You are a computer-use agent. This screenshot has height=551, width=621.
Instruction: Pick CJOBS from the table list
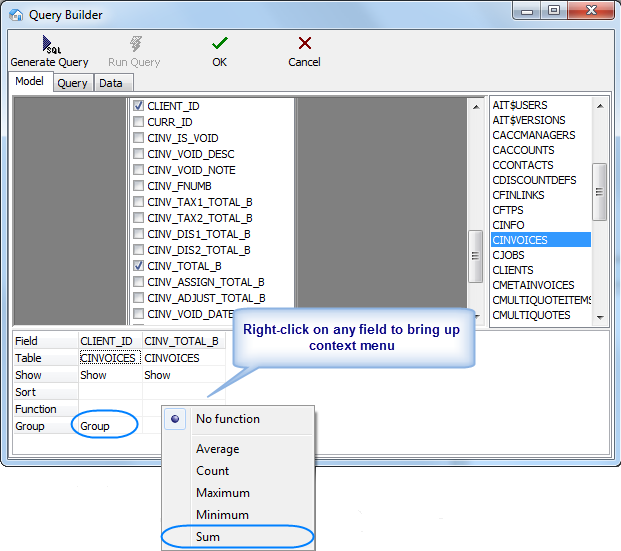[x=541, y=255]
